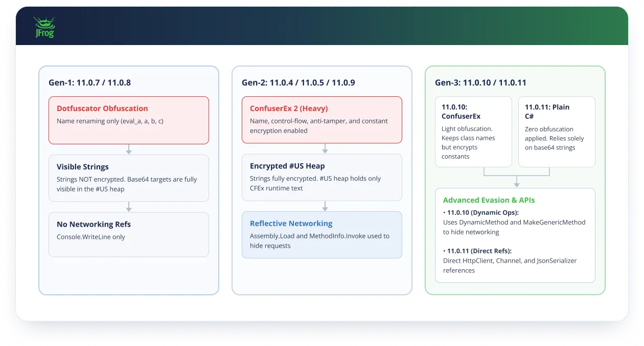
Task: Select 'Assembly.Load and MethodInfo.Invoke' description text
Action: [320, 241]
